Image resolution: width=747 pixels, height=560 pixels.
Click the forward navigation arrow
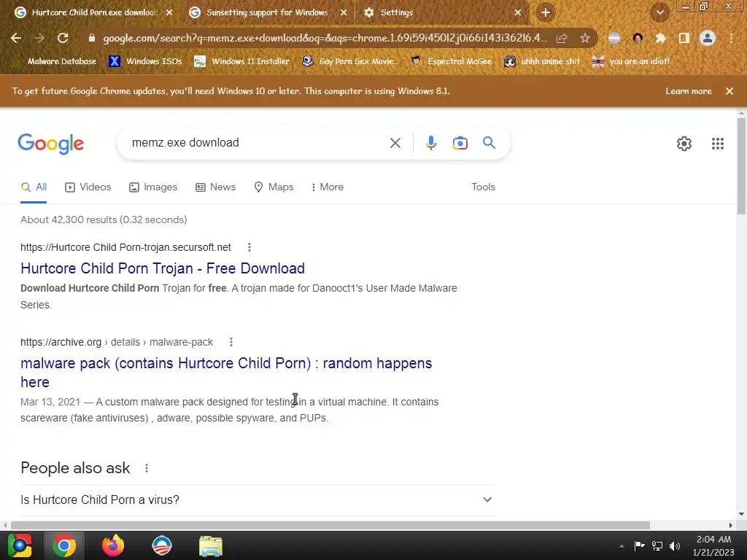click(39, 38)
